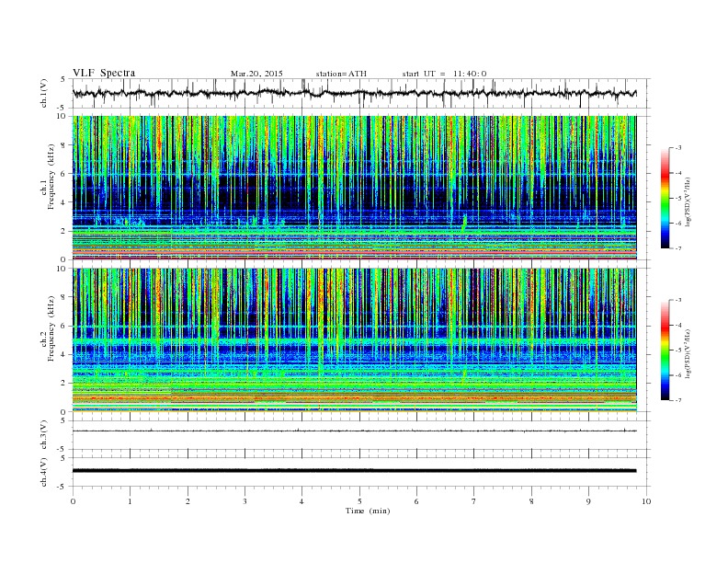Click time axis tick label "2"
The width and height of the screenshot is (728, 563).
click(188, 501)
